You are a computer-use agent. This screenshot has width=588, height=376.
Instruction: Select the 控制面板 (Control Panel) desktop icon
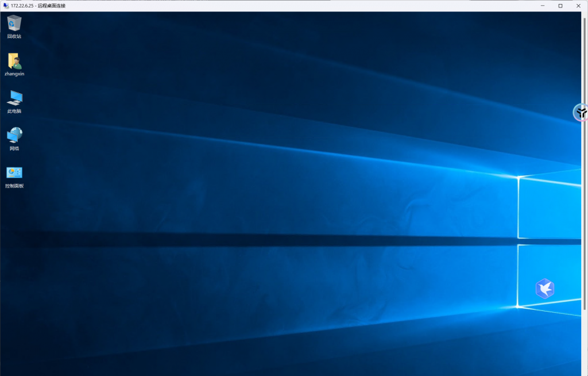(x=14, y=177)
